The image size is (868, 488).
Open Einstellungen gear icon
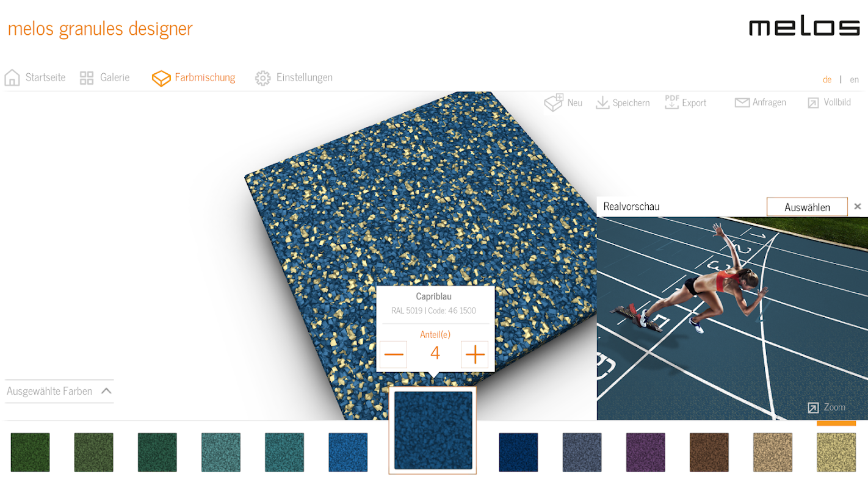(x=263, y=78)
